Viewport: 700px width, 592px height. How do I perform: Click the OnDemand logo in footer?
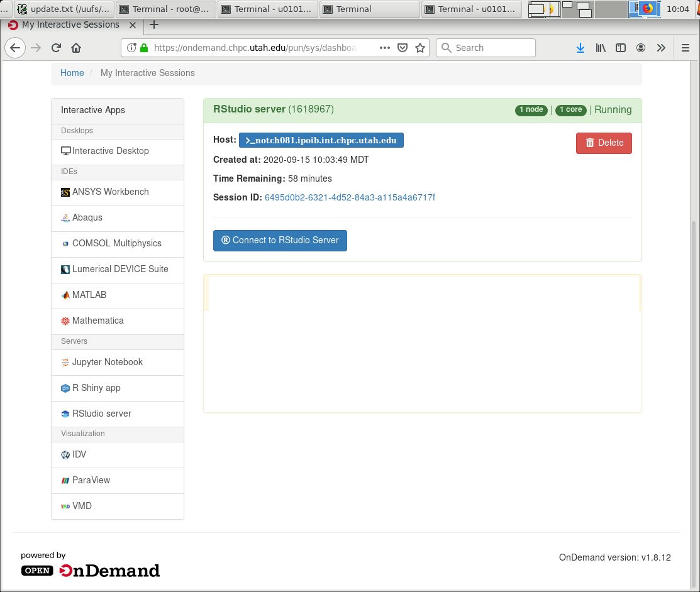pyautogui.click(x=90, y=571)
